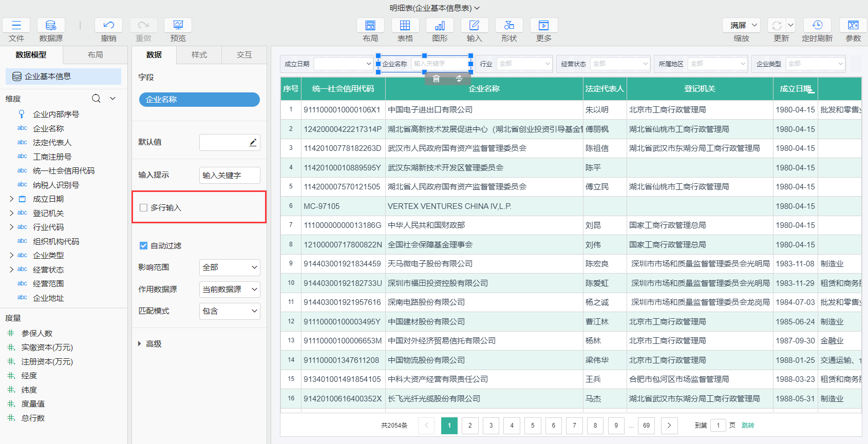Switch to the 样式 tab
868x444 pixels.
(199, 55)
